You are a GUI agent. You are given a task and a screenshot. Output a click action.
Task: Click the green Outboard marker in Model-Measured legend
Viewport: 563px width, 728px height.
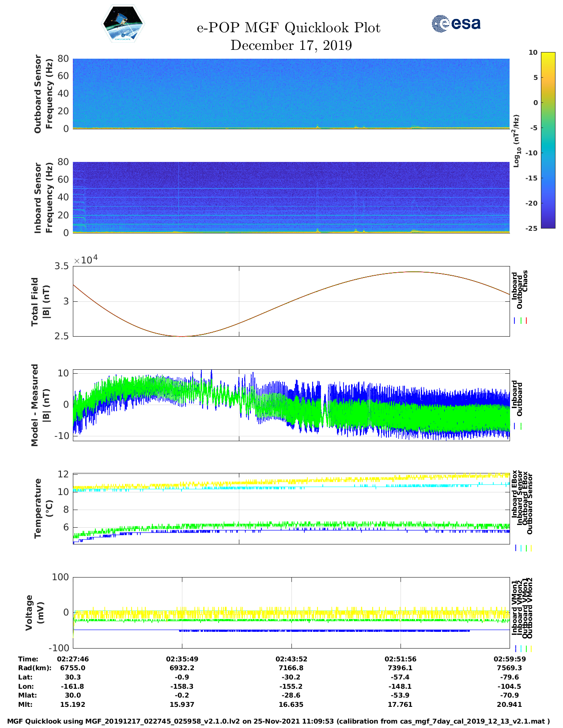[521, 426]
